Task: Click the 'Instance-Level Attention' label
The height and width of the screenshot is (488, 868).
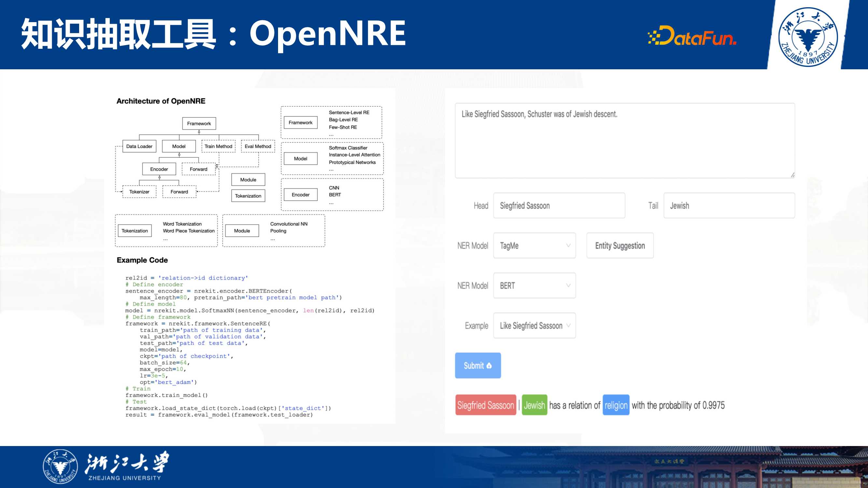Action: point(355,155)
